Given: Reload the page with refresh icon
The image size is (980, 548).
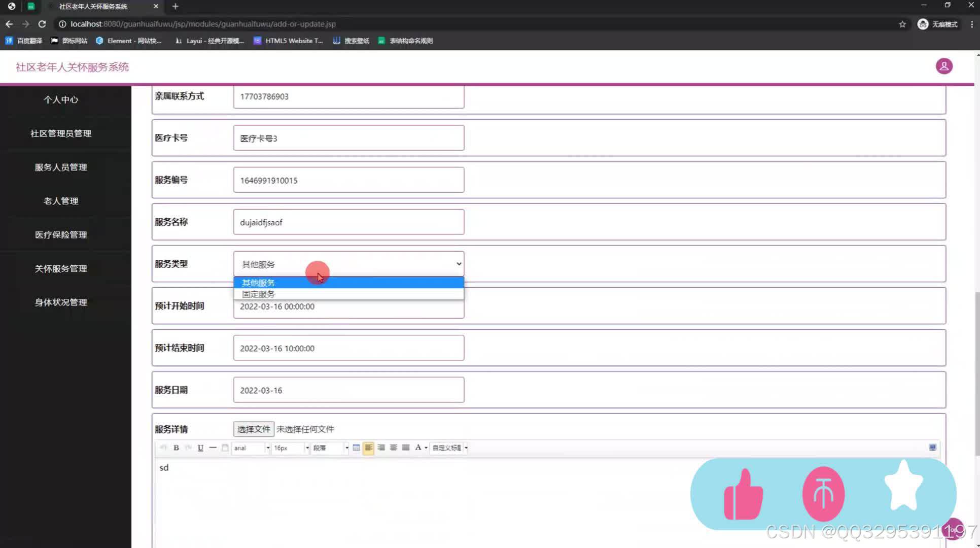Looking at the screenshot, I should (x=42, y=24).
